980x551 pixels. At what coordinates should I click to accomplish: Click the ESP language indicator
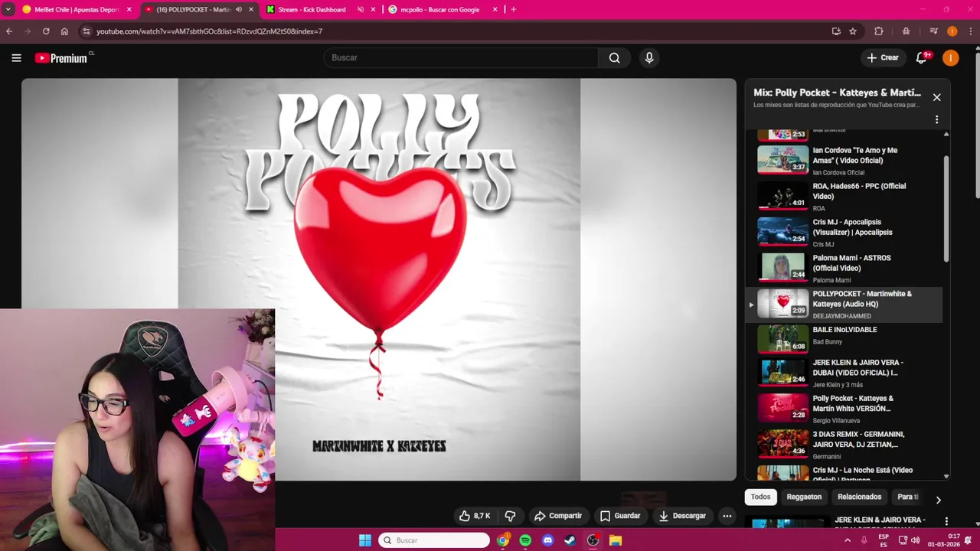[x=883, y=540]
